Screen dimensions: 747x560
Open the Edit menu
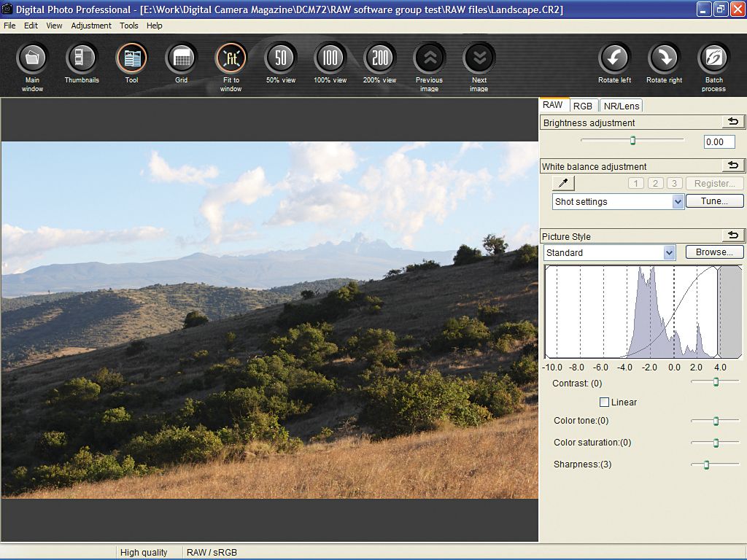coord(31,26)
